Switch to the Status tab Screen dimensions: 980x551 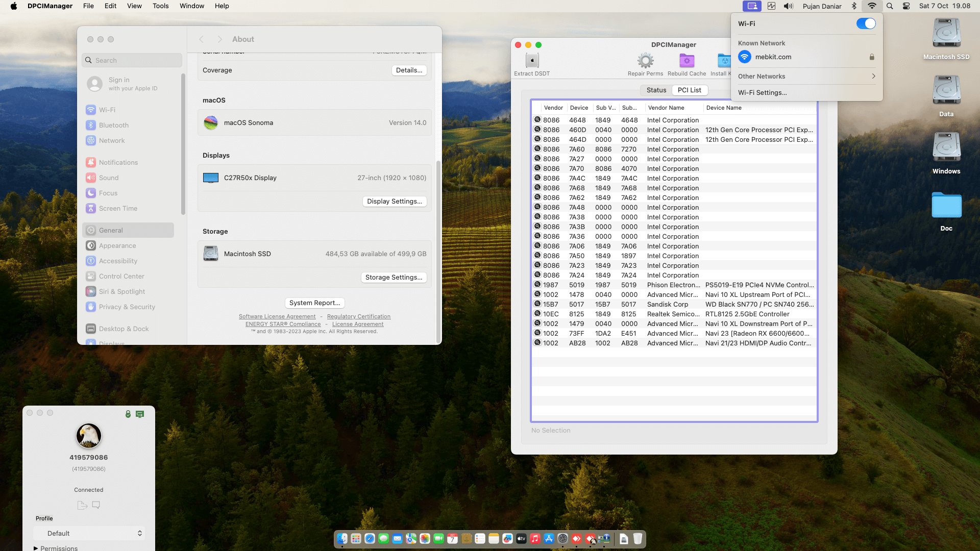click(x=656, y=90)
